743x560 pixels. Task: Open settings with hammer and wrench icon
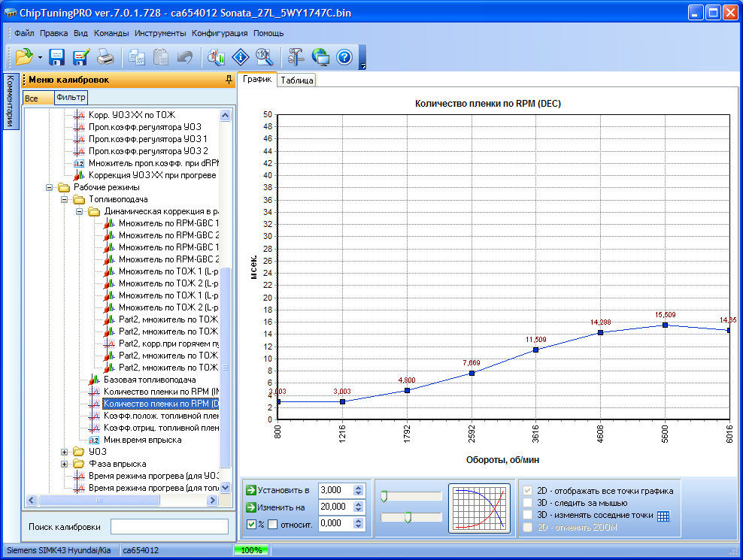(296, 57)
